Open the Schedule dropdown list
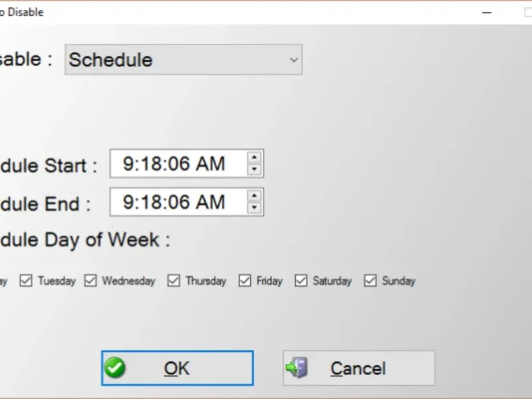532x399 pixels. (x=183, y=60)
